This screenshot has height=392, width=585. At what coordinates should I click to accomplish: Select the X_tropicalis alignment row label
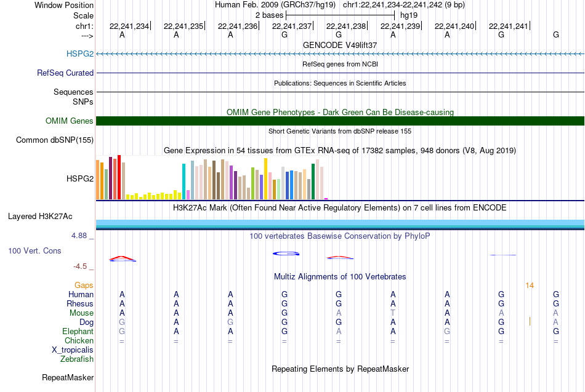coord(73,350)
